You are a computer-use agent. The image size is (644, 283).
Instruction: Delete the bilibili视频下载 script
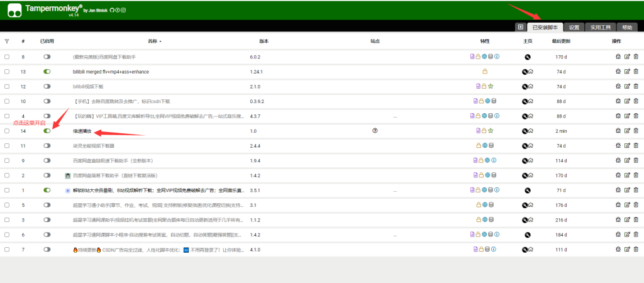[636, 86]
